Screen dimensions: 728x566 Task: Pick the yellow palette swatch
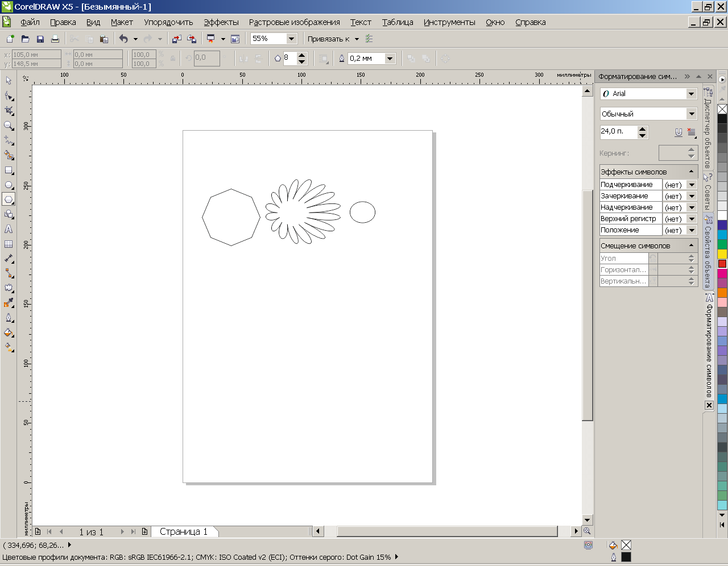coord(722,254)
